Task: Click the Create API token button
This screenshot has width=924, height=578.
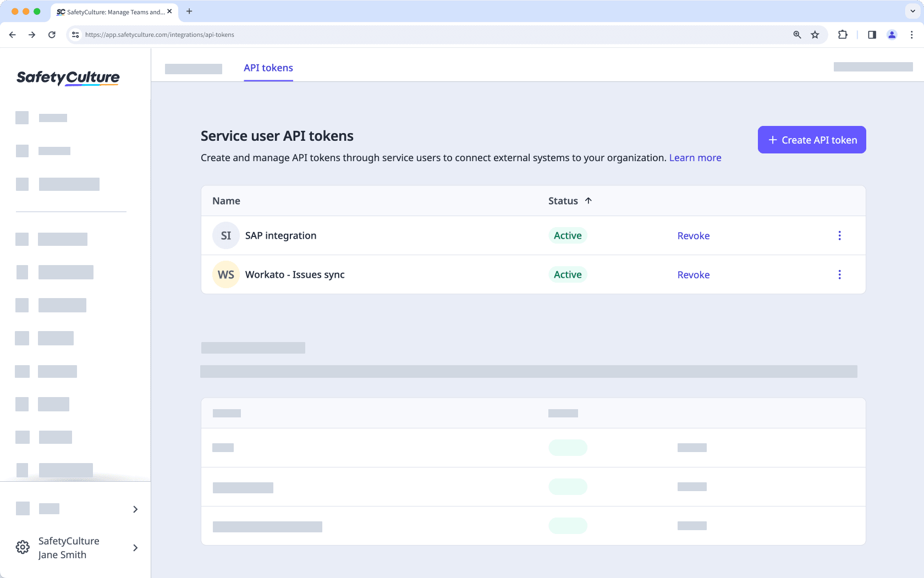Action: coord(811,140)
